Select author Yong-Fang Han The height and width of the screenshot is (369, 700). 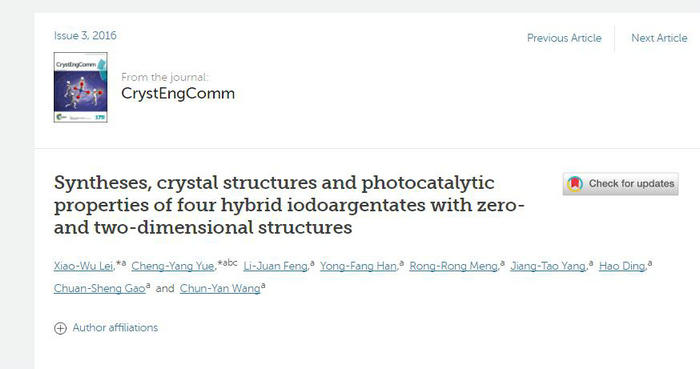pos(358,266)
